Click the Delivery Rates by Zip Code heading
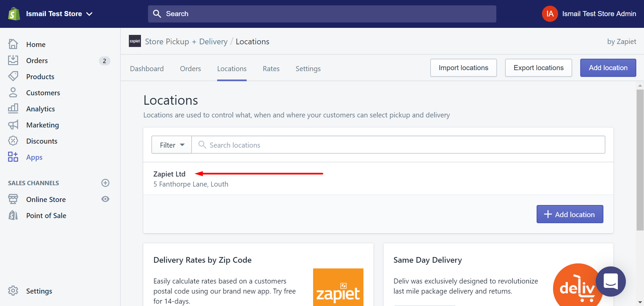Screen dimensions: 644x306 coord(202,260)
